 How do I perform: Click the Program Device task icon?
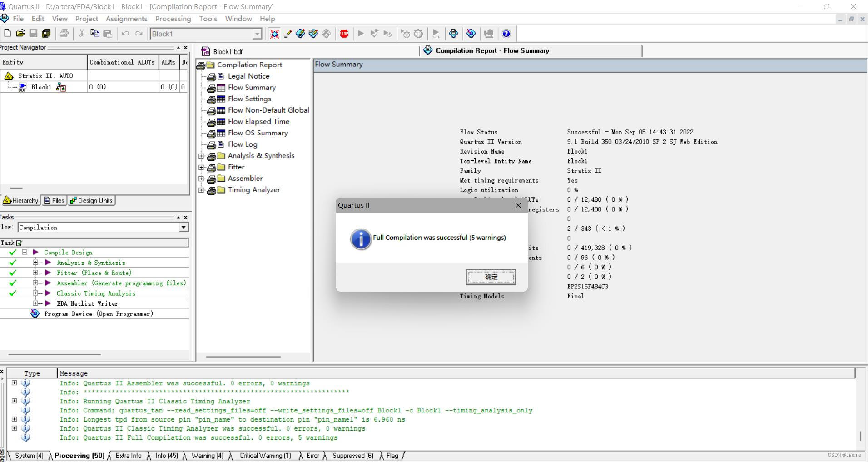tap(35, 313)
